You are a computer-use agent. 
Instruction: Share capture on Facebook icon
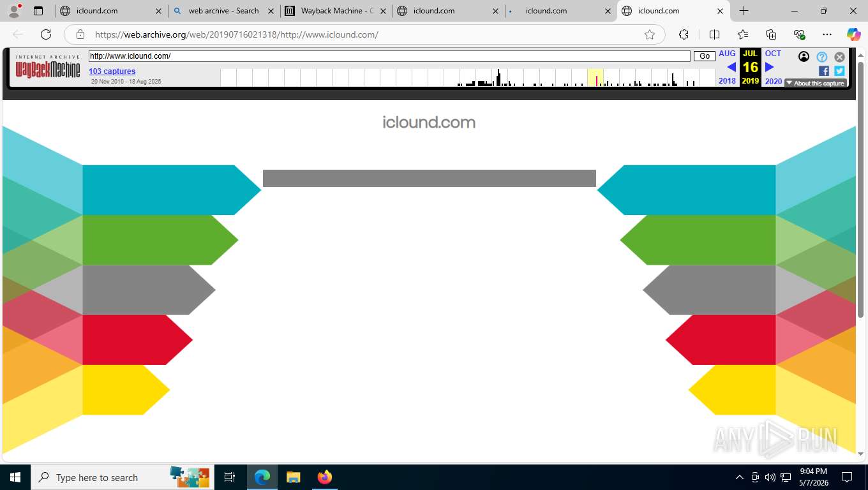(824, 71)
